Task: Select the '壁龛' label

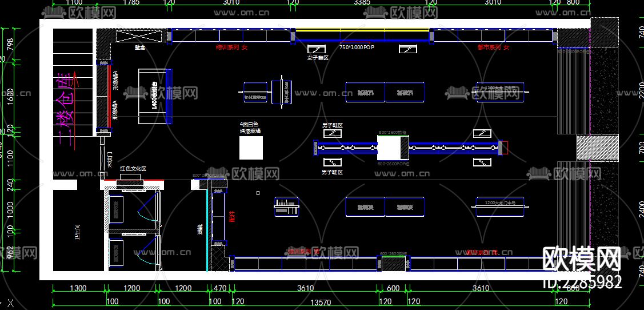Action: (140, 47)
